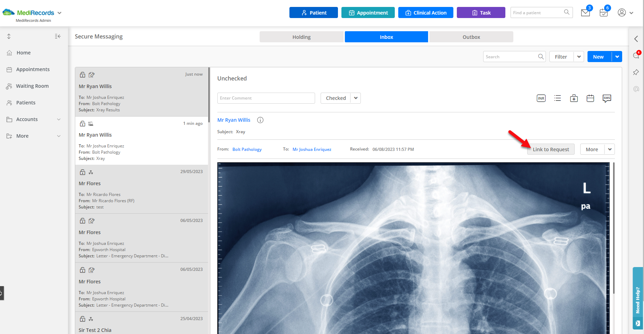Open the mail inbox envelope icon
Viewport: 644px width, 334px height.
point(585,13)
